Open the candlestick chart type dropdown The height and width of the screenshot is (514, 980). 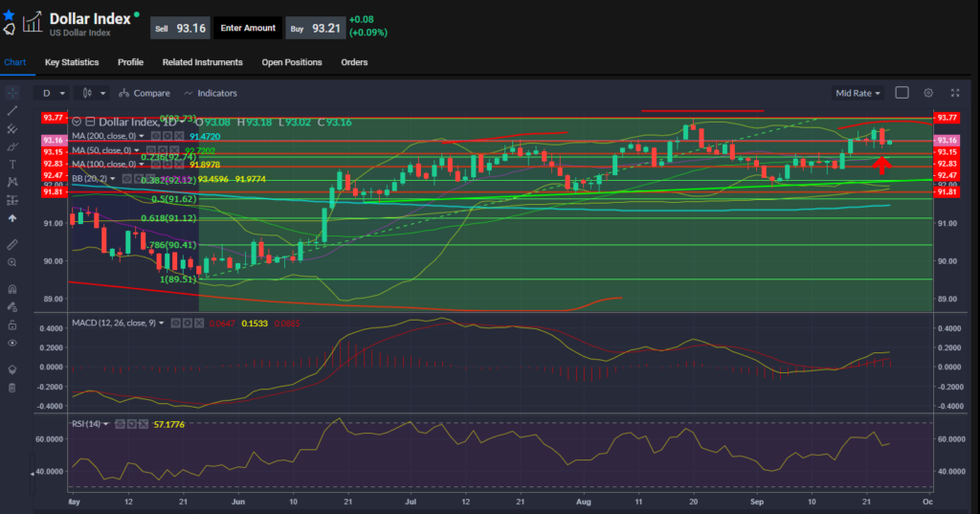click(92, 93)
